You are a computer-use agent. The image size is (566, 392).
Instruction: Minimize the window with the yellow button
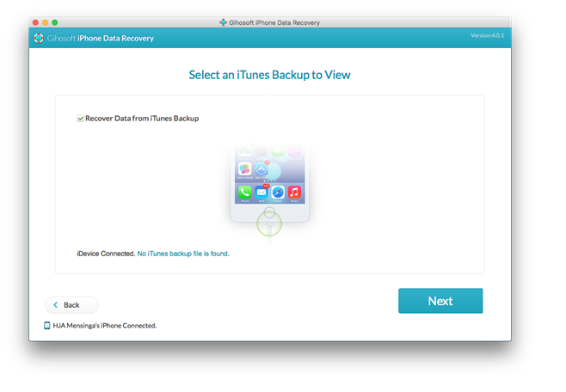[46, 21]
